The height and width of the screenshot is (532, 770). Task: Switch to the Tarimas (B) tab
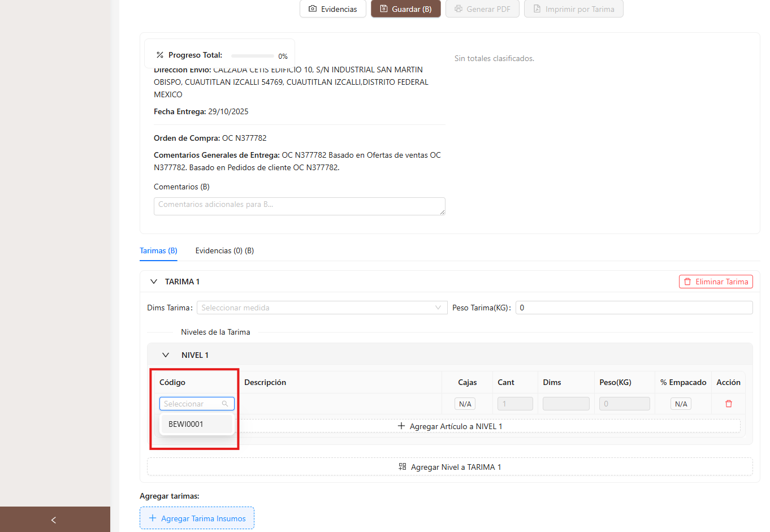158,250
